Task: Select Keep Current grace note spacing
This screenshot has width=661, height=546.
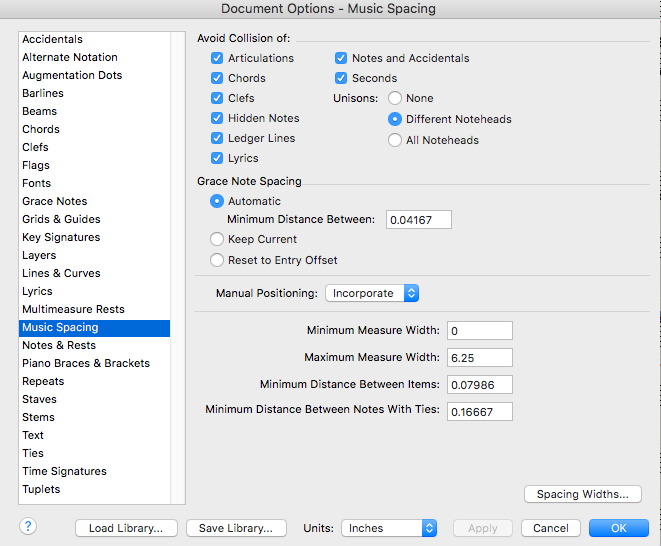Action: (x=217, y=239)
